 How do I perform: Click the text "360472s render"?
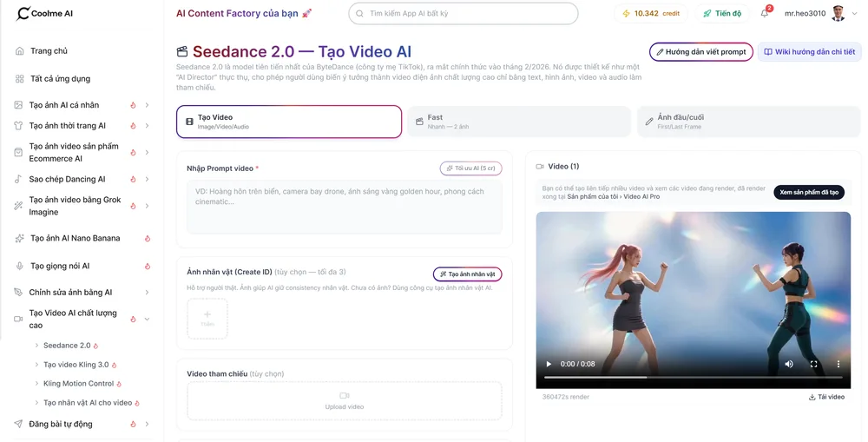pos(566,397)
